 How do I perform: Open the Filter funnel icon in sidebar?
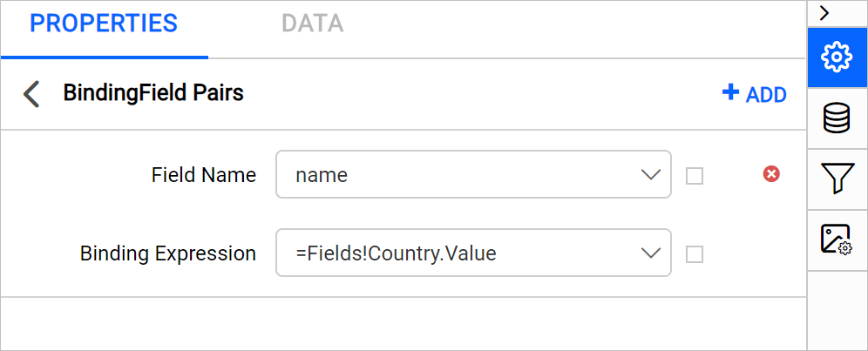(837, 179)
